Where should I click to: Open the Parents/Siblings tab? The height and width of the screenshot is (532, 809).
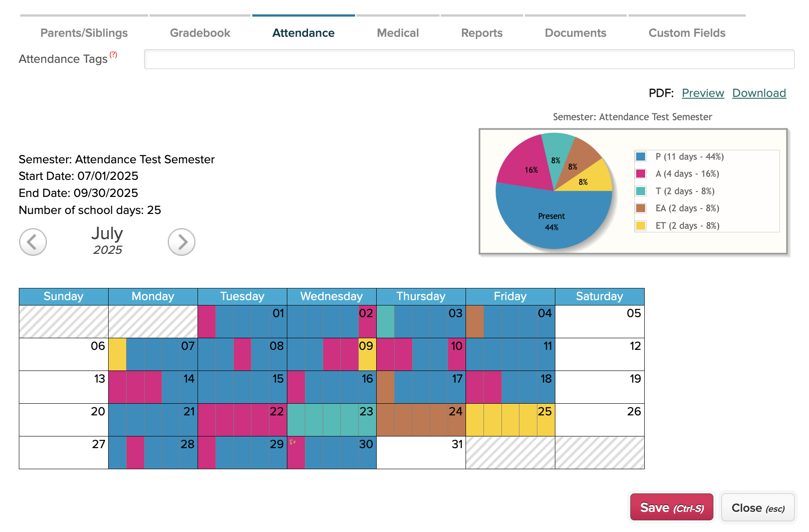click(84, 33)
